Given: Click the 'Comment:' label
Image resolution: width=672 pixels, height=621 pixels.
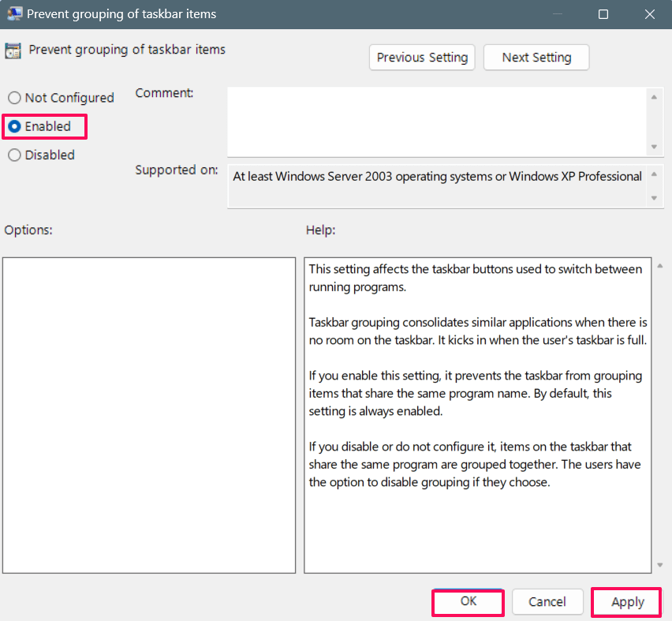Looking at the screenshot, I should (x=164, y=92).
